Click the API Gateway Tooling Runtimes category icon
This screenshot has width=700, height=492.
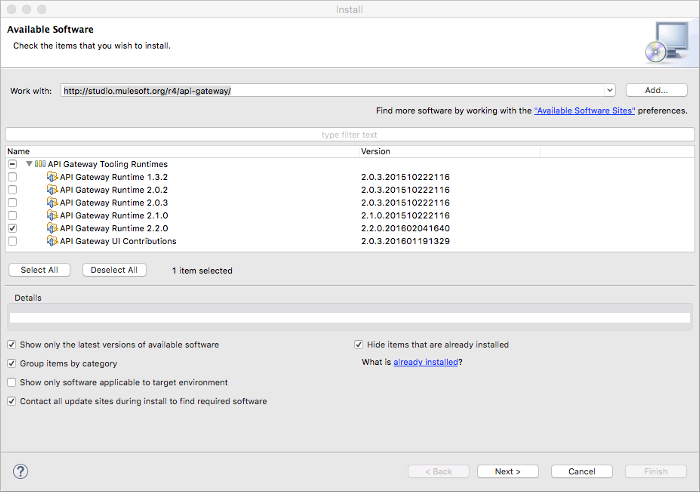coord(40,164)
